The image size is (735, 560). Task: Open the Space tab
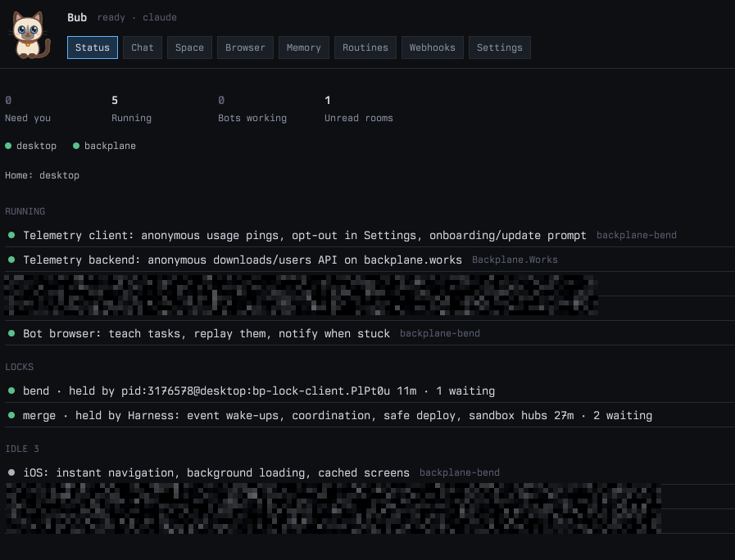coord(189,47)
